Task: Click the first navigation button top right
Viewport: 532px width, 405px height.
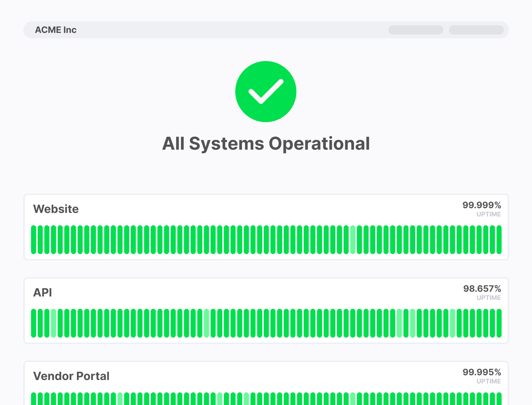Action: pyautogui.click(x=415, y=30)
